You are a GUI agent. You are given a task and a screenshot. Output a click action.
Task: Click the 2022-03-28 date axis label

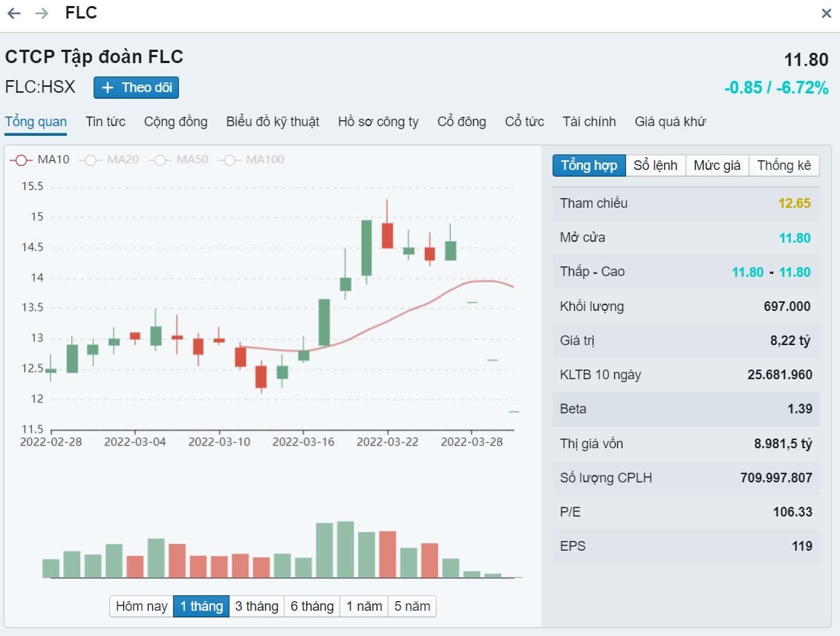[472, 442]
